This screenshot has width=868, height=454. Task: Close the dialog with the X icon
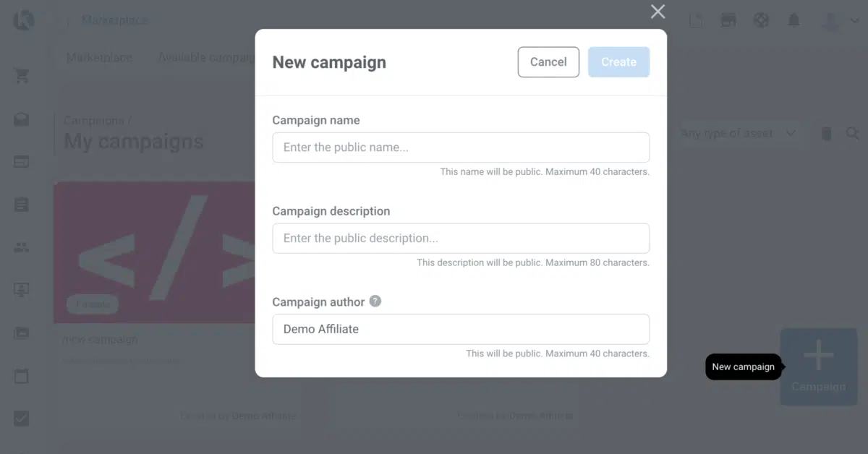pyautogui.click(x=658, y=12)
